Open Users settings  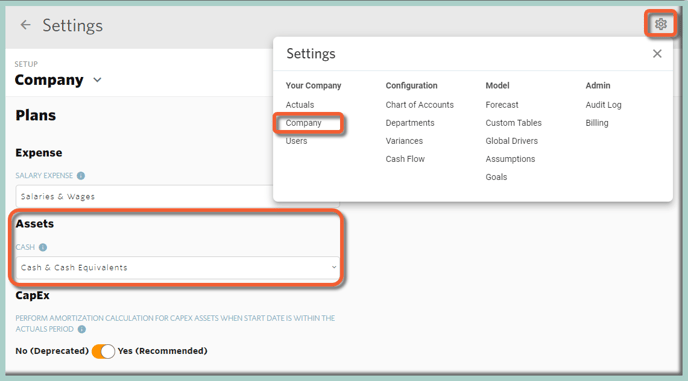click(296, 141)
